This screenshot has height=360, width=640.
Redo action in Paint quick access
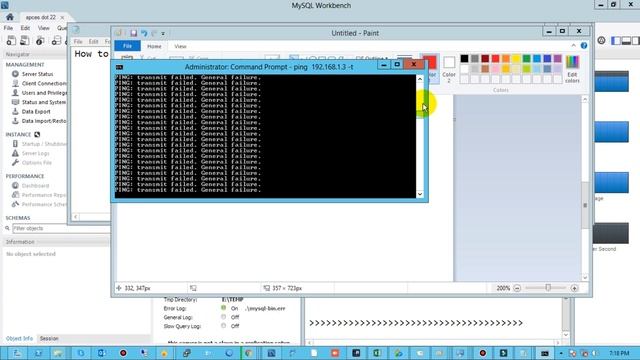pyautogui.click(x=154, y=33)
